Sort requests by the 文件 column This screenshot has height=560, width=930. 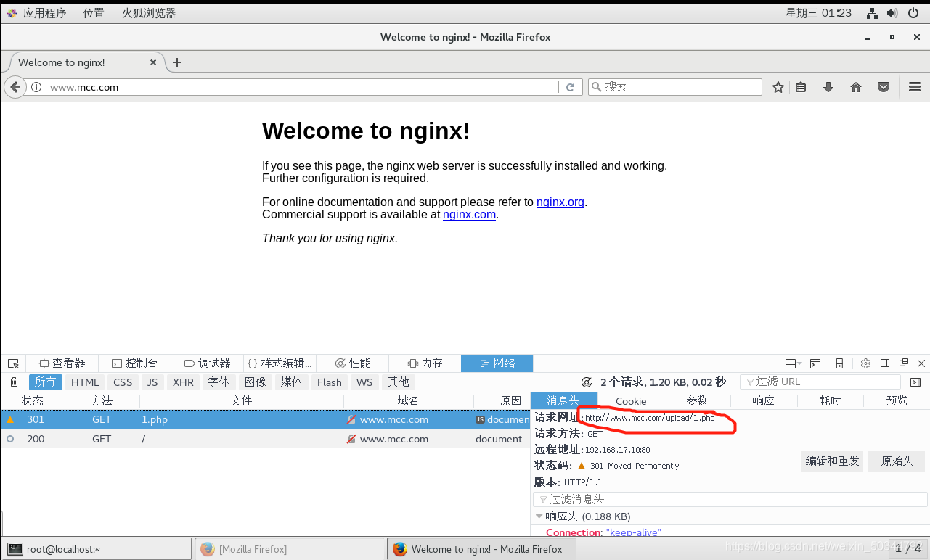[241, 401]
